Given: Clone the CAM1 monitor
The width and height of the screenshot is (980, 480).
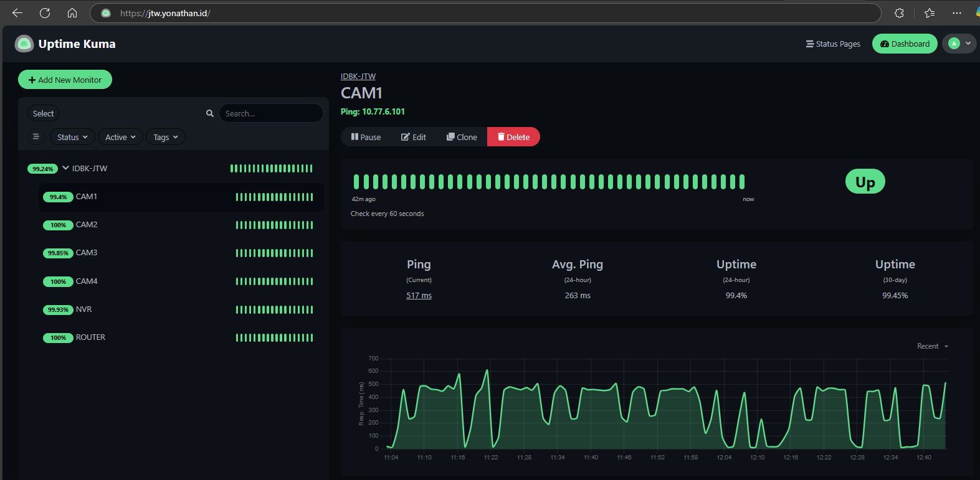Looking at the screenshot, I should 462,137.
